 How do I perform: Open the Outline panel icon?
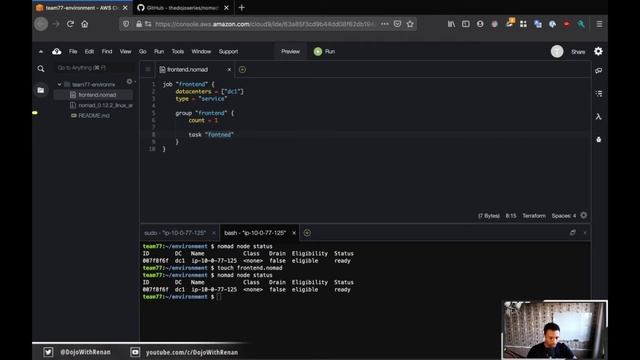[599, 93]
